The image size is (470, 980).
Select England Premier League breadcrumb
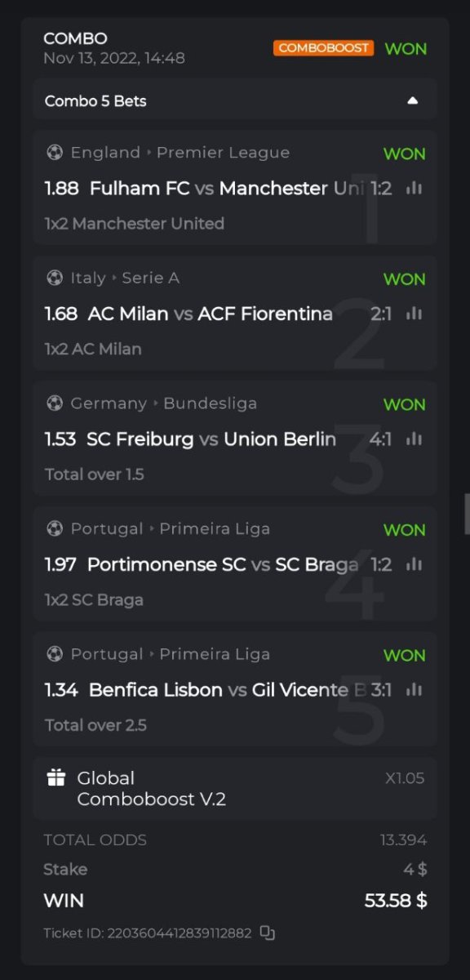(x=180, y=153)
